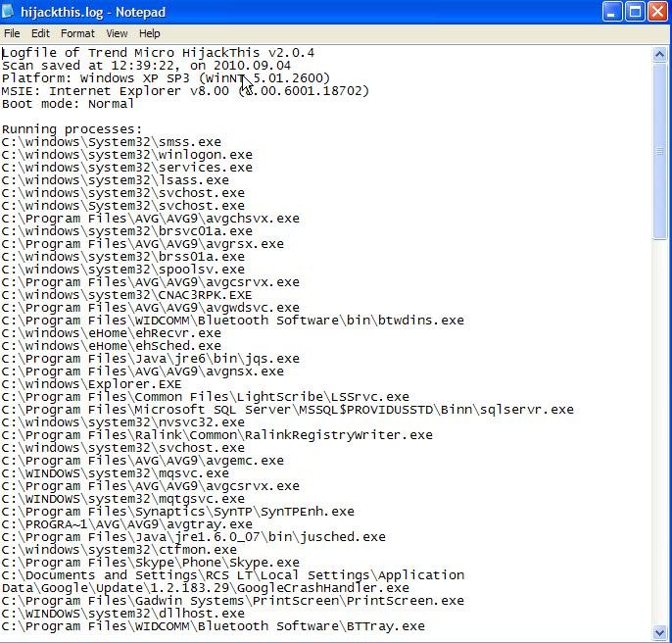This screenshot has width=672, height=643.
Task: Click the nvsvc32.exe process line
Action: pyautogui.click(x=123, y=422)
